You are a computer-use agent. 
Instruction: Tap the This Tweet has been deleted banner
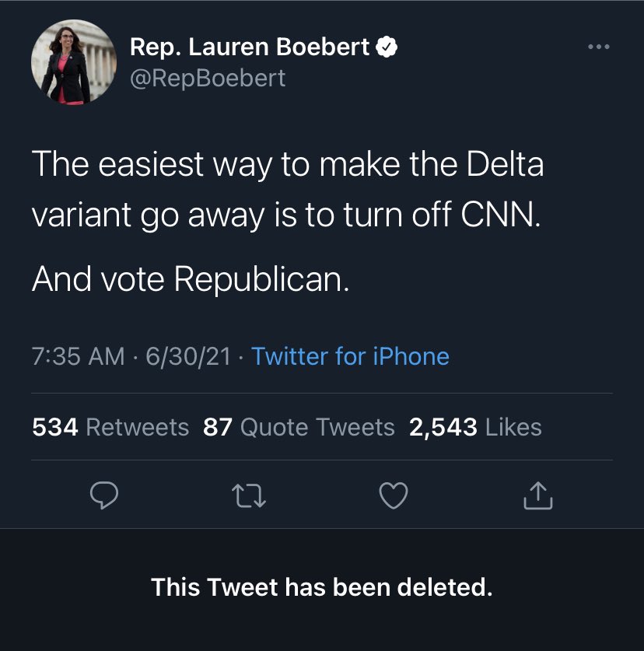(322, 586)
